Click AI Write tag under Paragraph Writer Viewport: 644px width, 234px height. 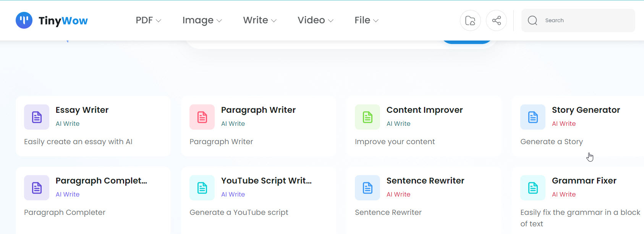coord(233,123)
